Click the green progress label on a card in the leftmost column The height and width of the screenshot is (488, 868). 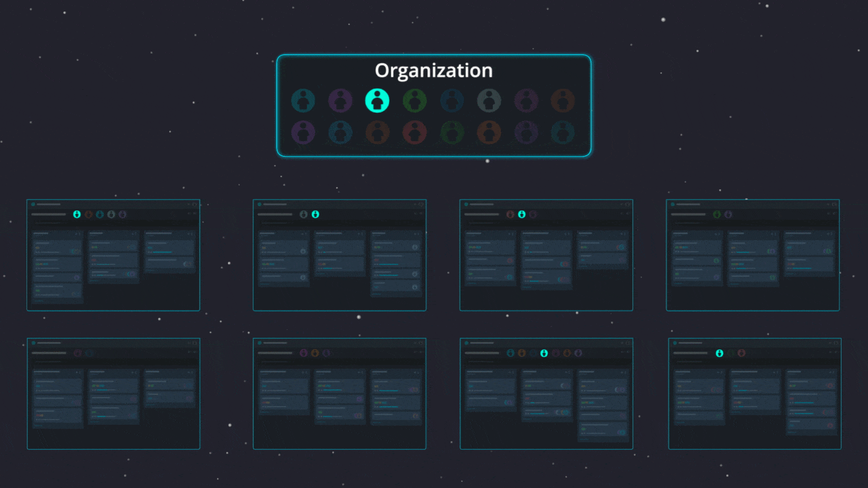(x=37, y=290)
